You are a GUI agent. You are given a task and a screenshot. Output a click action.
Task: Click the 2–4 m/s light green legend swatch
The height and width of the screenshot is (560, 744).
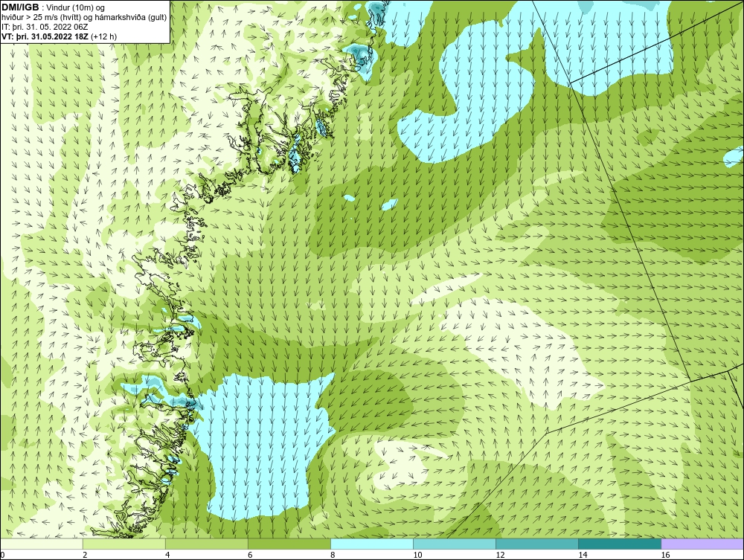point(124,544)
